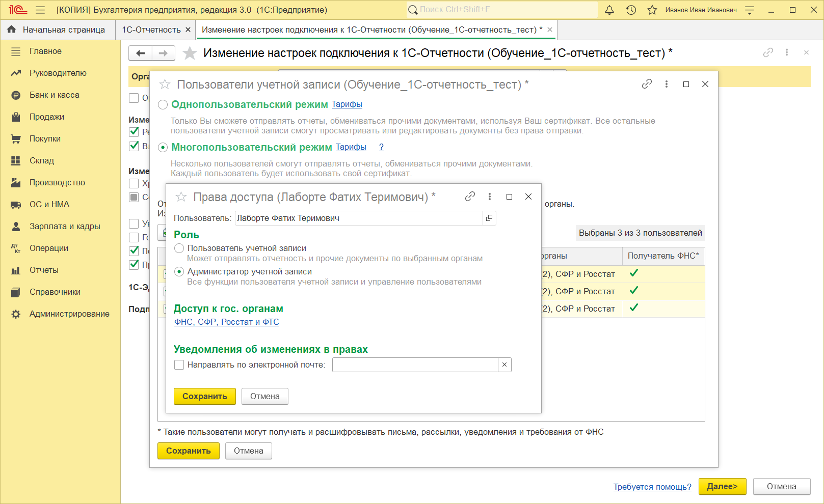Open more menu in Права доступа dialog
This screenshot has height=504, width=824.
tap(490, 197)
